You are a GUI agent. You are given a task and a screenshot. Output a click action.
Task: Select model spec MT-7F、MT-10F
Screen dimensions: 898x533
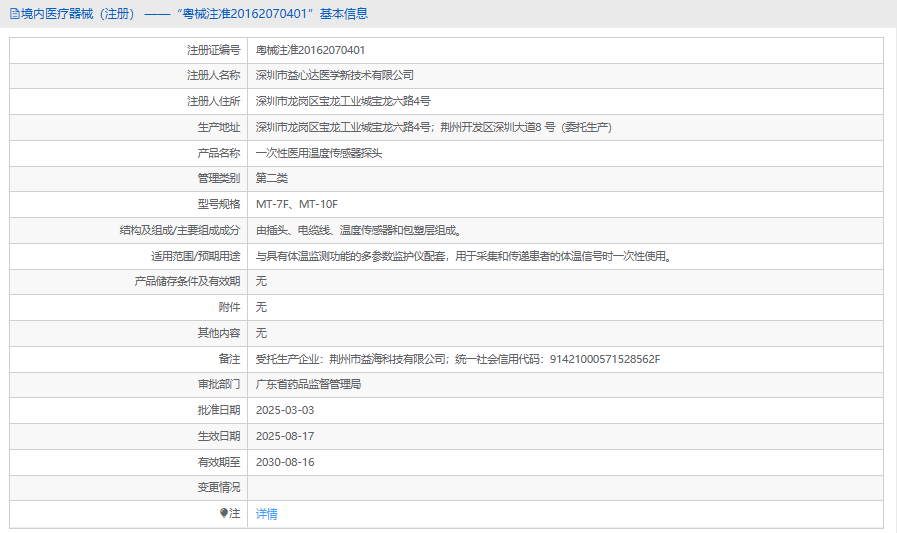[x=297, y=204]
